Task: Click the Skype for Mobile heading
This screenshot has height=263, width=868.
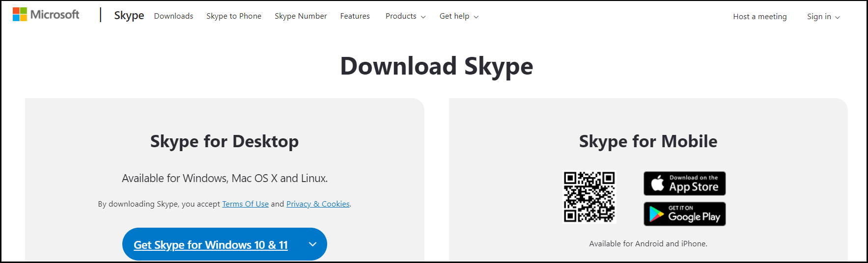Action: pyautogui.click(x=648, y=141)
